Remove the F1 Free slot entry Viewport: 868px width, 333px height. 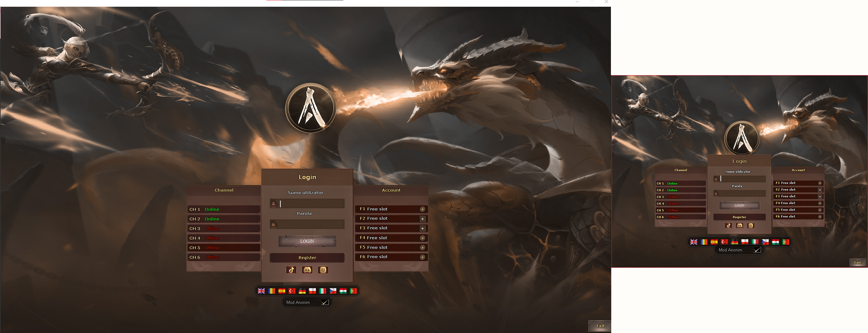[x=422, y=209]
